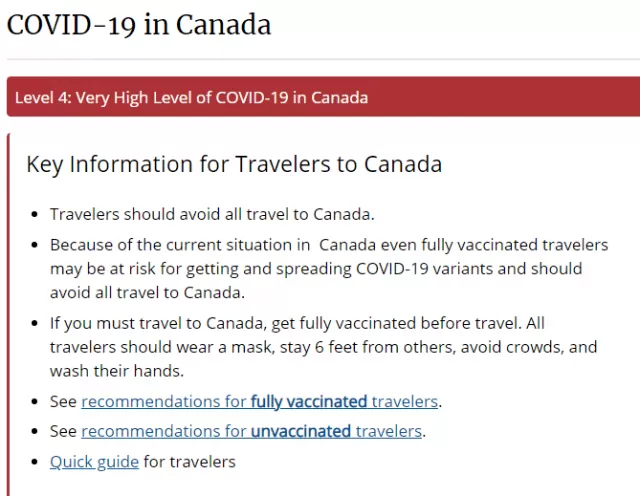Viewport: 640px width, 496px height.
Task: Click the 'Key Information for Travelers to Canada' heading
Action: point(234,165)
